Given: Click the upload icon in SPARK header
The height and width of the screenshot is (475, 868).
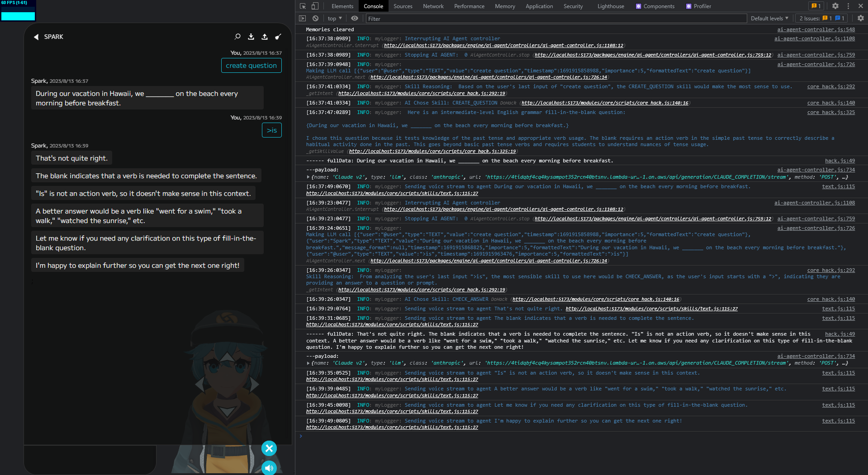Looking at the screenshot, I should click(265, 37).
